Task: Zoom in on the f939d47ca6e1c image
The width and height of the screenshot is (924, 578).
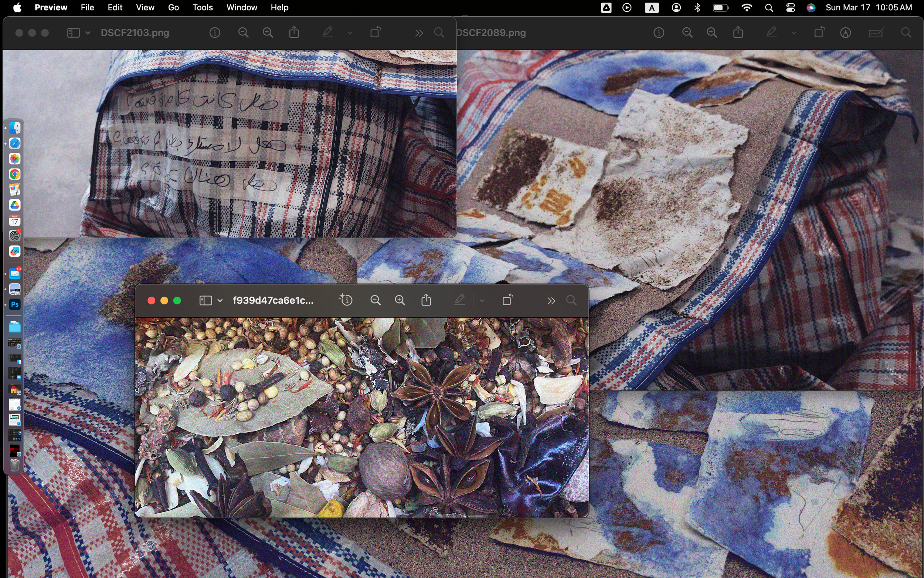Action: coord(400,301)
